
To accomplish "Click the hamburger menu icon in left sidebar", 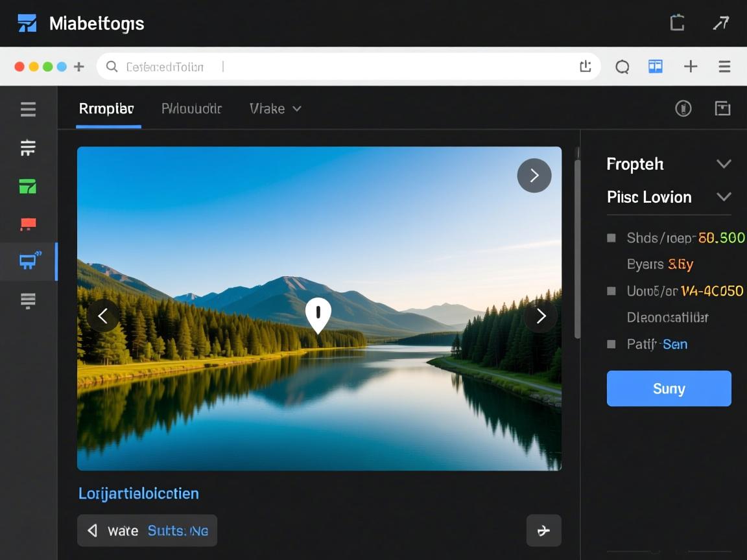I will (28, 109).
